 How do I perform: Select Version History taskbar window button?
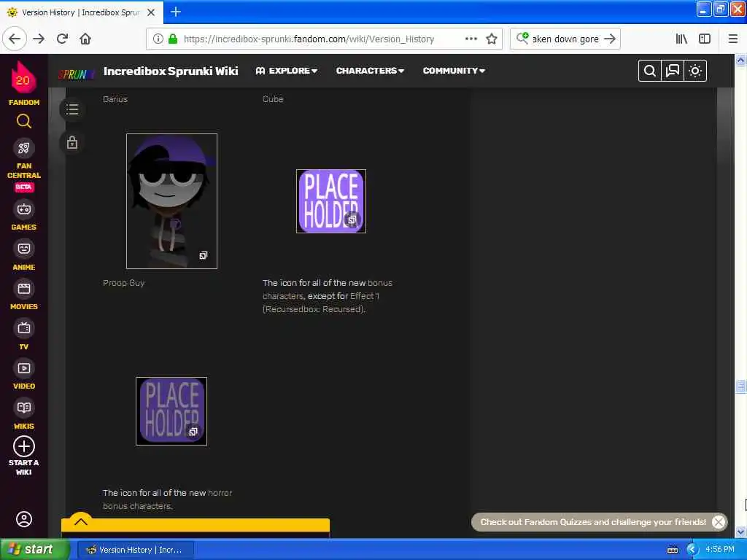136,550
